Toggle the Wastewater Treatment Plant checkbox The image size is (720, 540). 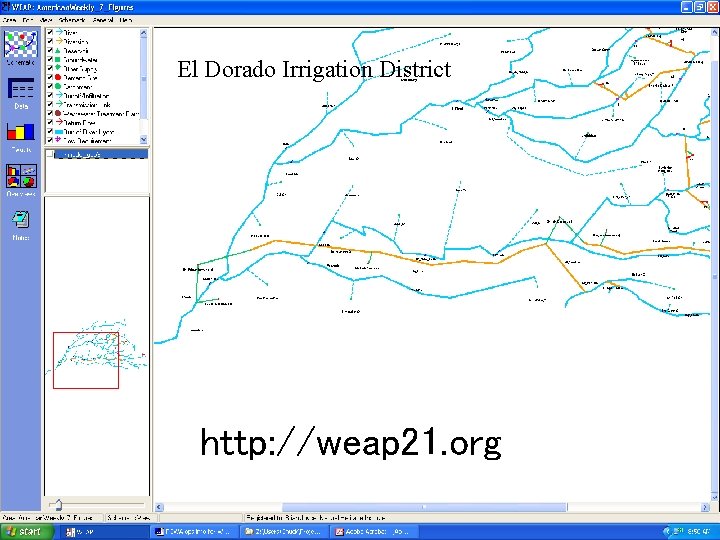click(x=50, y=113)
